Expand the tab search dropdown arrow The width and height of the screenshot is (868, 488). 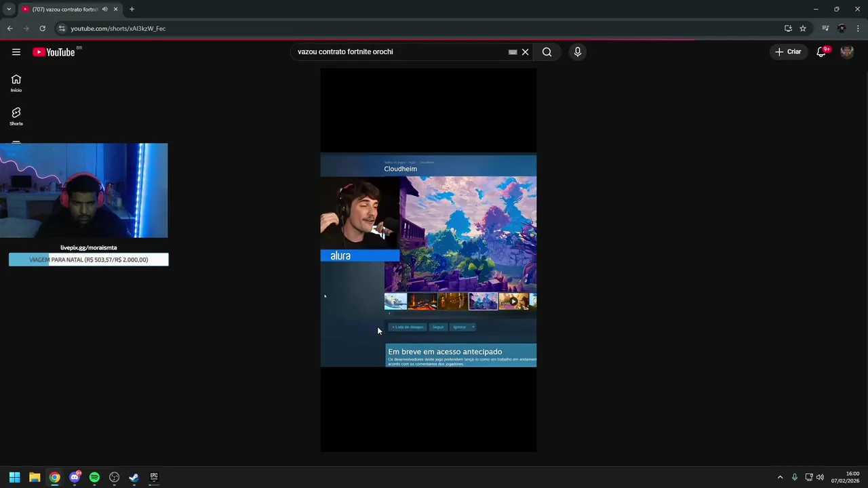[x=9, y=9]
